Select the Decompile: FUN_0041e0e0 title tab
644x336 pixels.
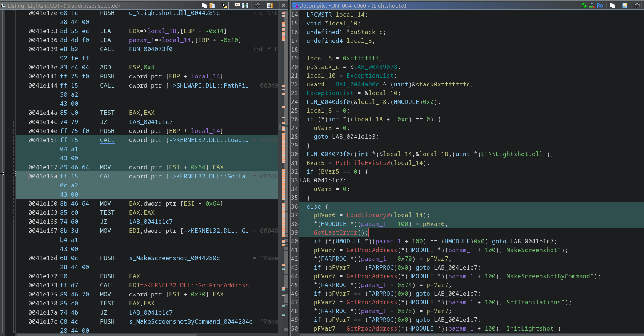[x=352, y=5]
